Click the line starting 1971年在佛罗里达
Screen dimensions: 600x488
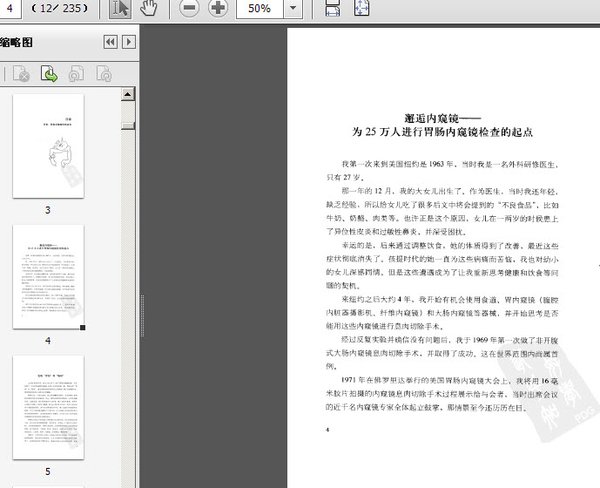click(x=450, y=380)
